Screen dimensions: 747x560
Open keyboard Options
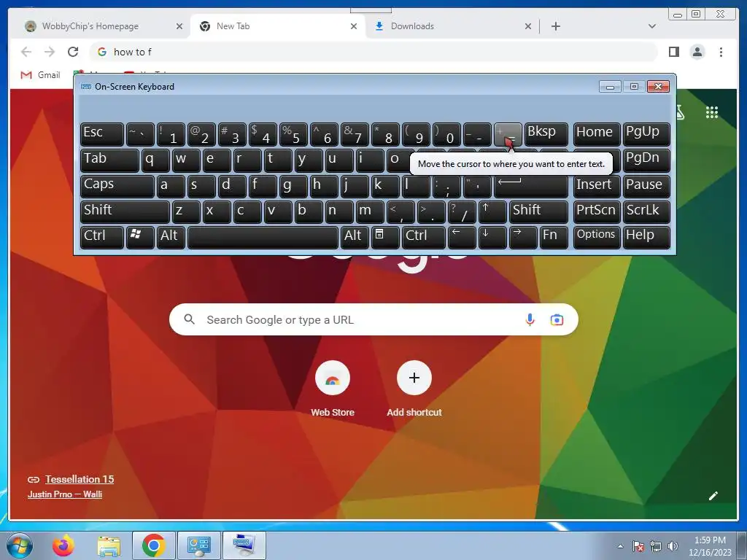coord(597,237)
